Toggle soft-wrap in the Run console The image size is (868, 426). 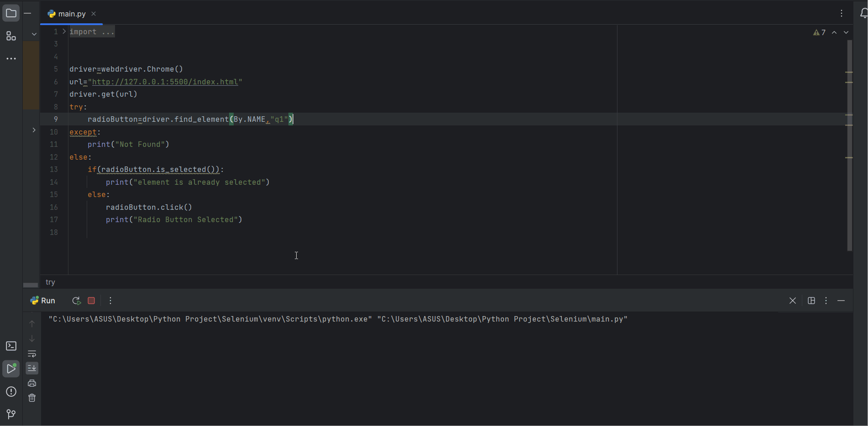click(x=32, y=354)
